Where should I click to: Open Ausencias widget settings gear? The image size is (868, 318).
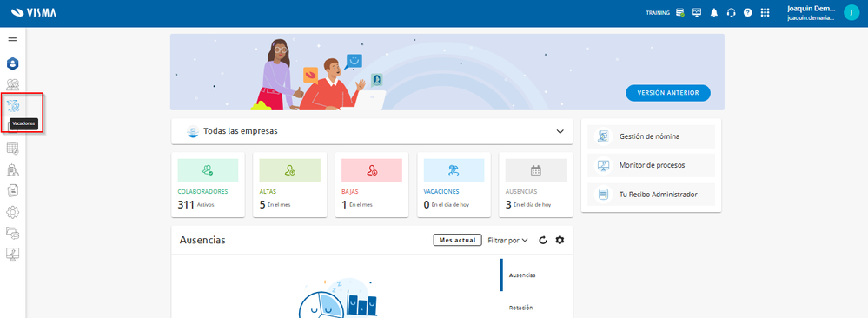point(560,240)
